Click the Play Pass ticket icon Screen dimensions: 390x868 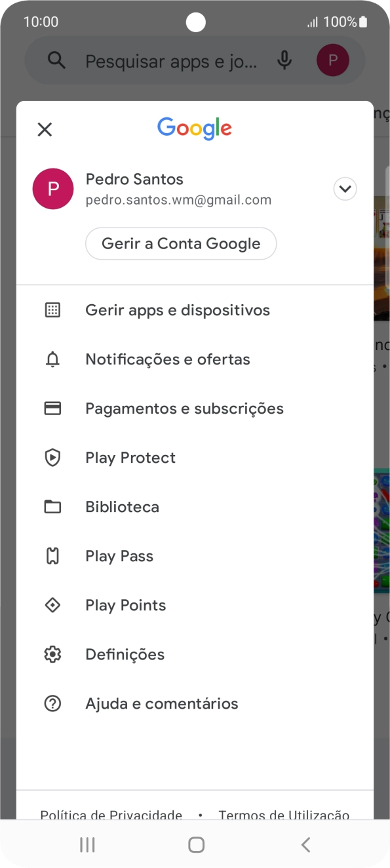click(52, 555)
